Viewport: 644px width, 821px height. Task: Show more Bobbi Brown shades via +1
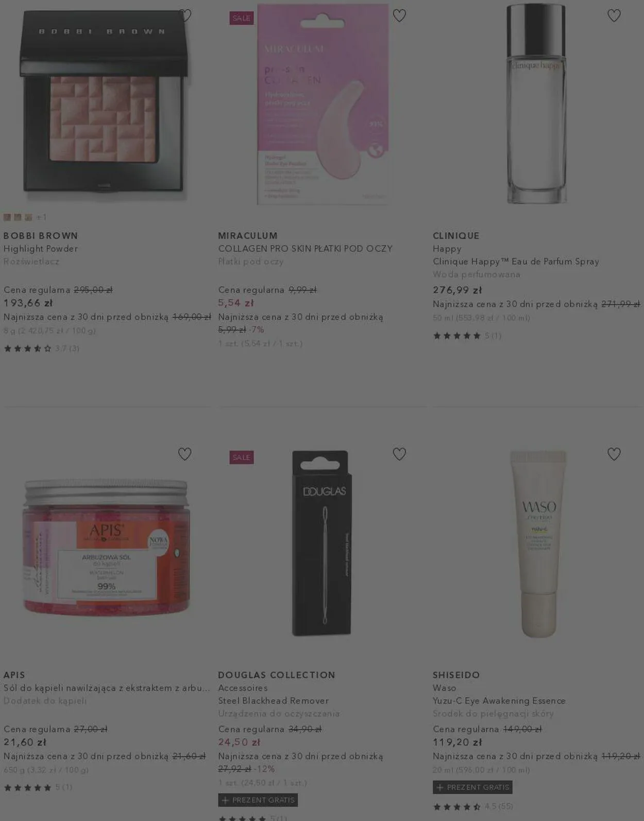point(41,217)
